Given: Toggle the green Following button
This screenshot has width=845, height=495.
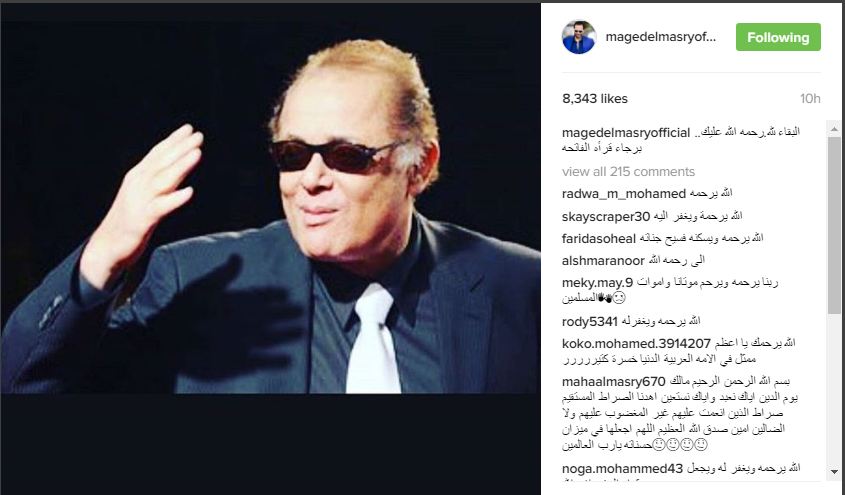Looking at the screenshot, I should 778,37.
